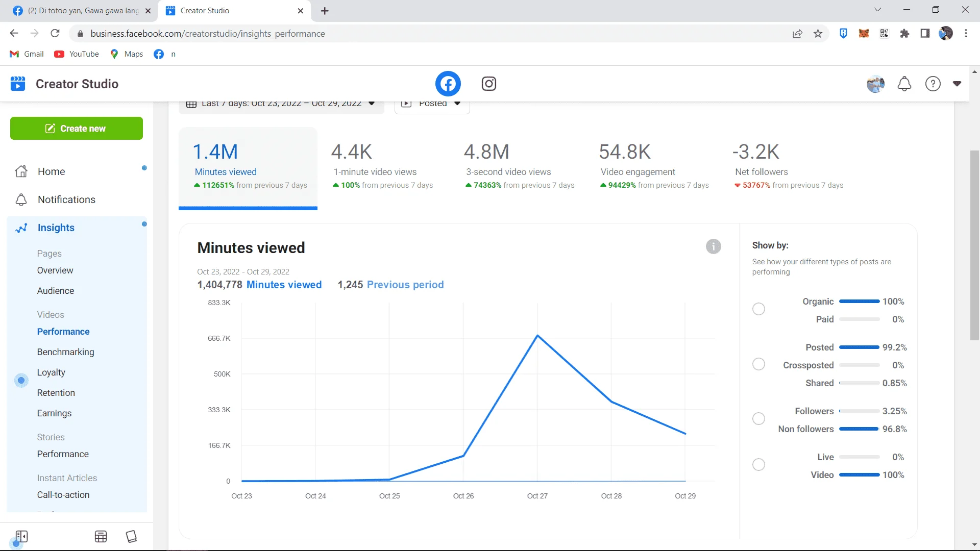The image size is (980, 551).
Task: Click the Create new button
Action: 77,129
